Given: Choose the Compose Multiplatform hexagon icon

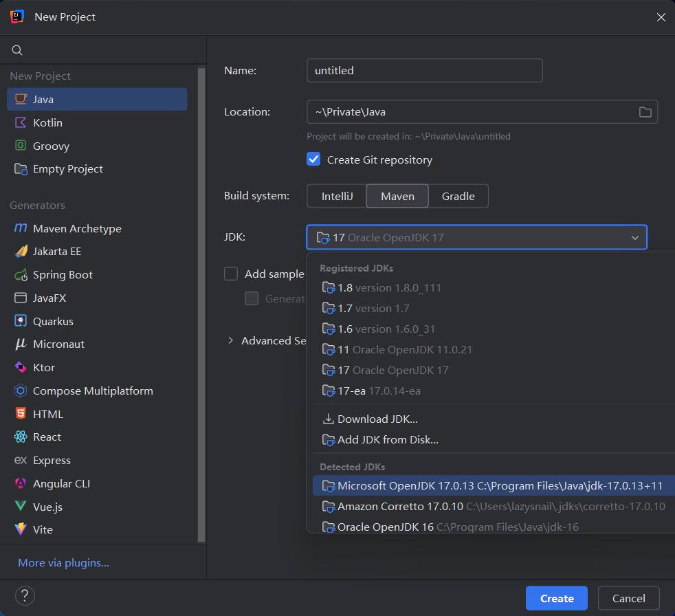Looking at the screenshot, I should (x=21, y=391).
